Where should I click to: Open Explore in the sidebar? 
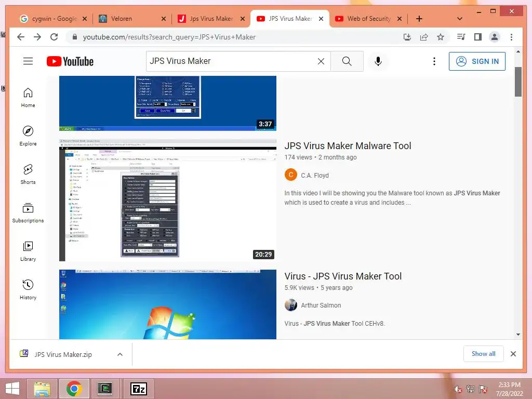[x=28, y=136]
